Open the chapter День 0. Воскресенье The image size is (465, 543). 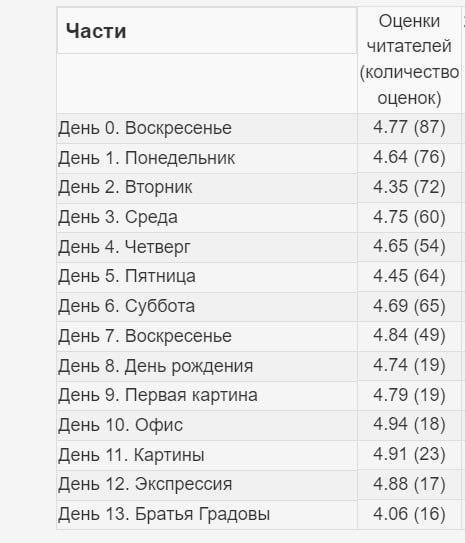(145, 128)
